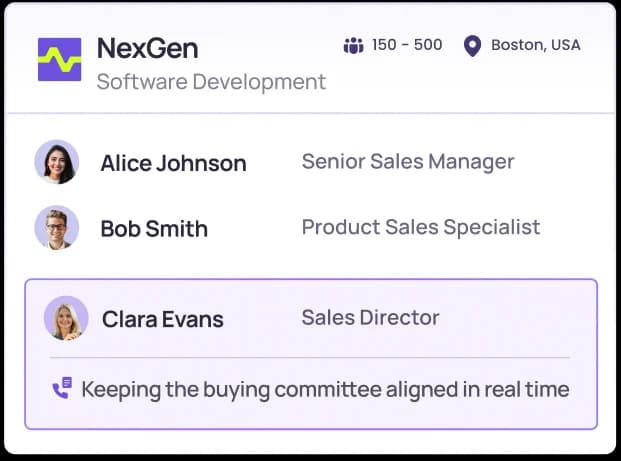Open Bob Smith's profile photo
This screenshot has height=461, width=621.
[x=57, y=228]
